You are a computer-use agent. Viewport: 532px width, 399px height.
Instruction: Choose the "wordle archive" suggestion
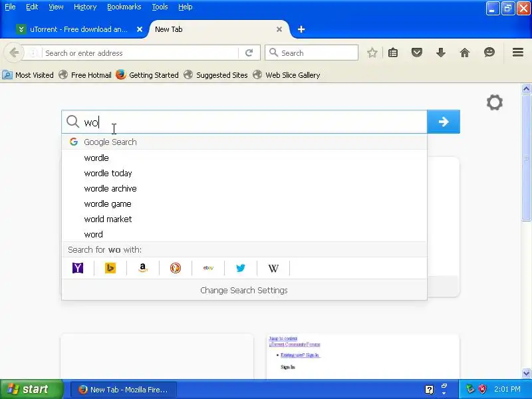244,189
